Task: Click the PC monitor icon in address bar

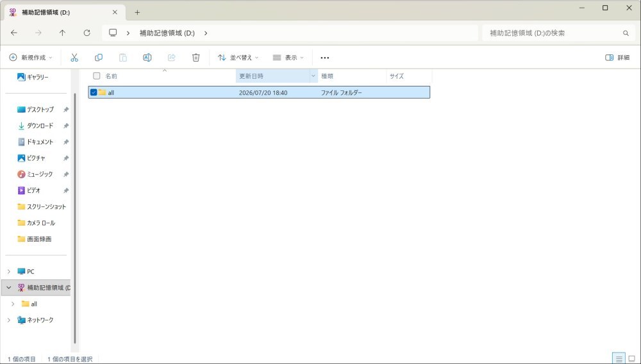Action: coord(113,33)
